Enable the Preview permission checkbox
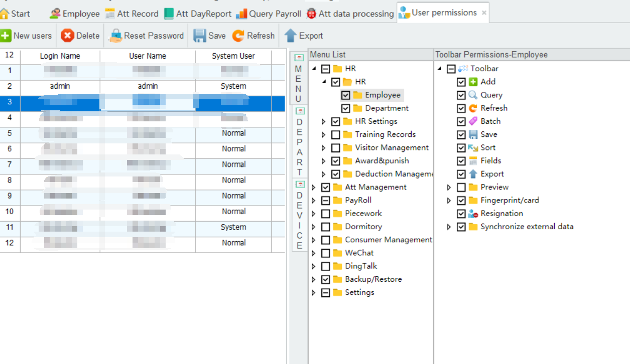This screenshot has height=364, width=630. (461, 188)
